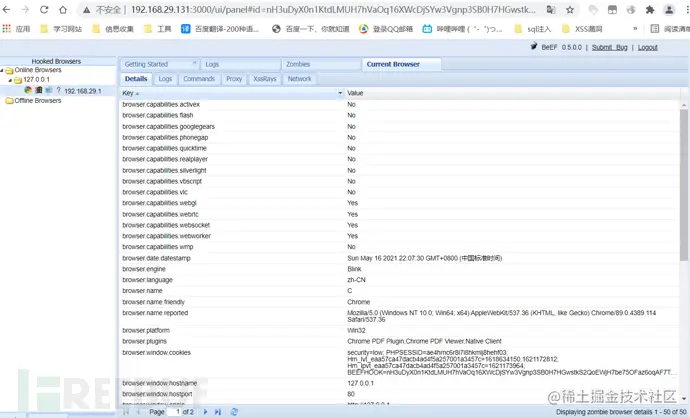This screenshot has width=690, height=418.
Task: Click the browser.platform key
Action: 146,330
